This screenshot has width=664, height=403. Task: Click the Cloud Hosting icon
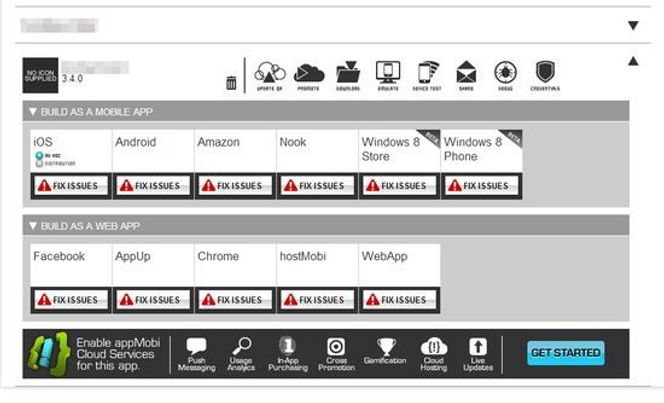434,355
